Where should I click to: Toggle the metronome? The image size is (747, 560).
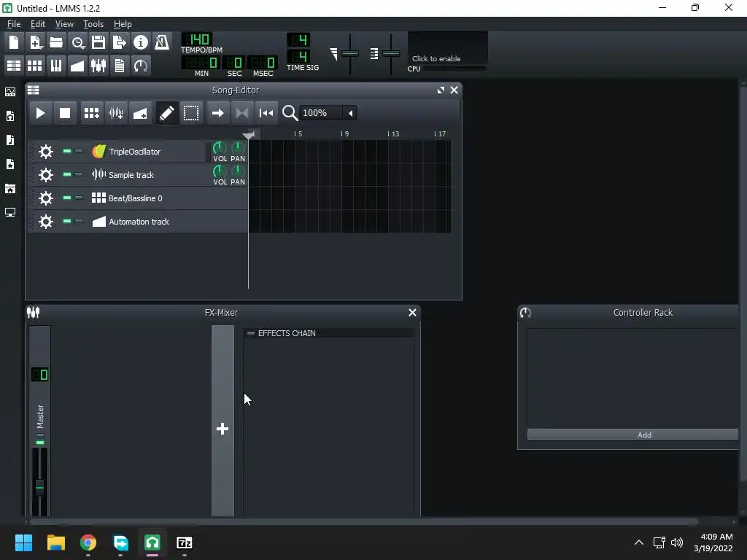click(162, 42)
